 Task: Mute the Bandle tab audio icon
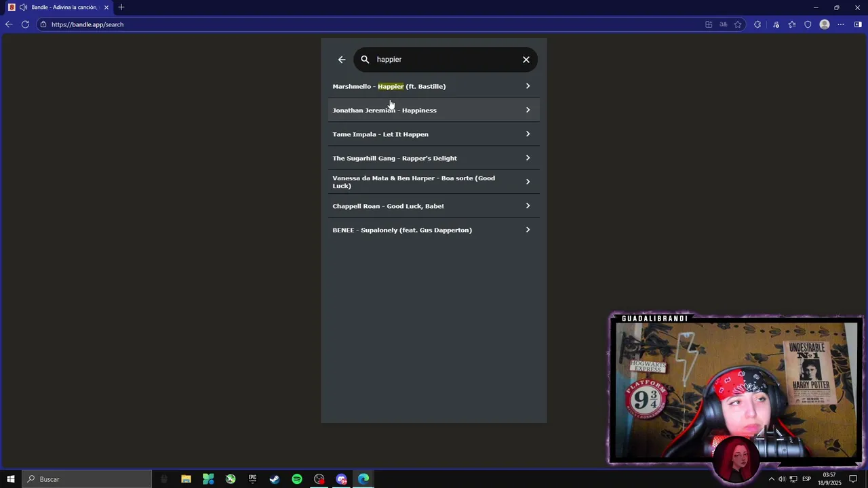tap(23, 7)
